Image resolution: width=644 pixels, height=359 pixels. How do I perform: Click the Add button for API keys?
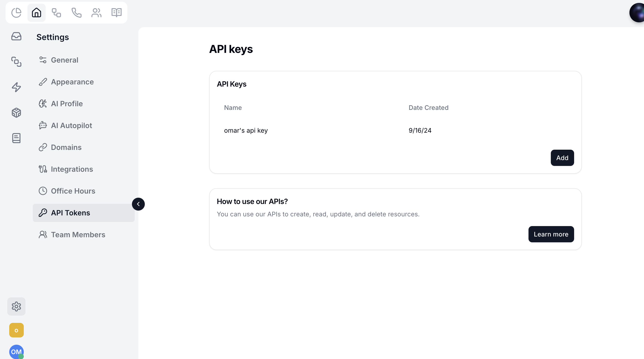(x=562, y=158)
